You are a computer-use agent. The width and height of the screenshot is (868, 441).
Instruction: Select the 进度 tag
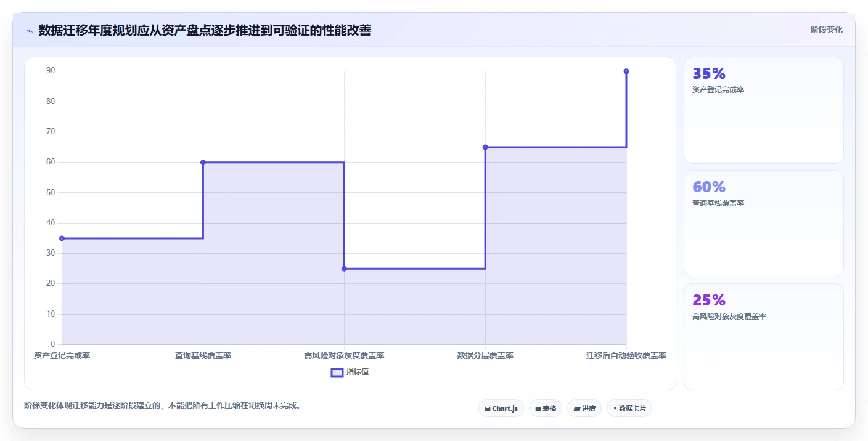coord(584,408)
